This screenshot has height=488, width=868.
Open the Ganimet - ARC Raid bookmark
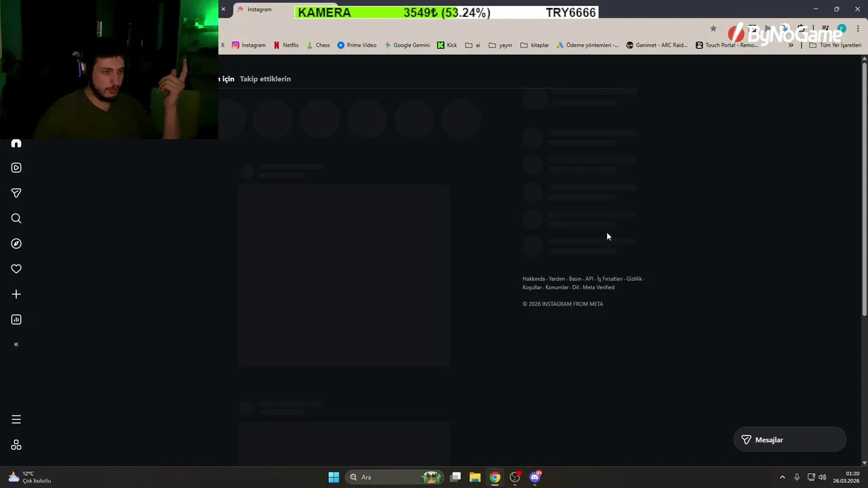pos(657,45)
